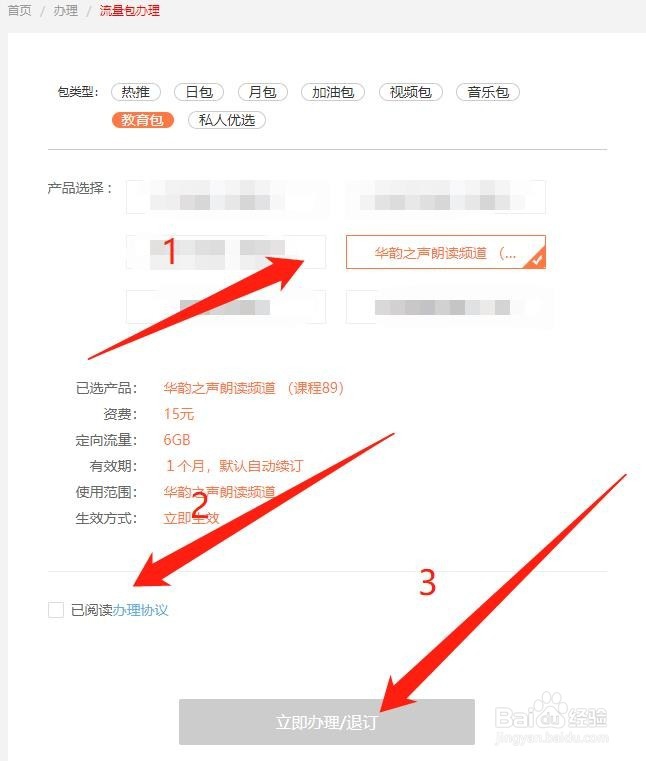
Task: Select the 热推 package type
Action: 135,92
